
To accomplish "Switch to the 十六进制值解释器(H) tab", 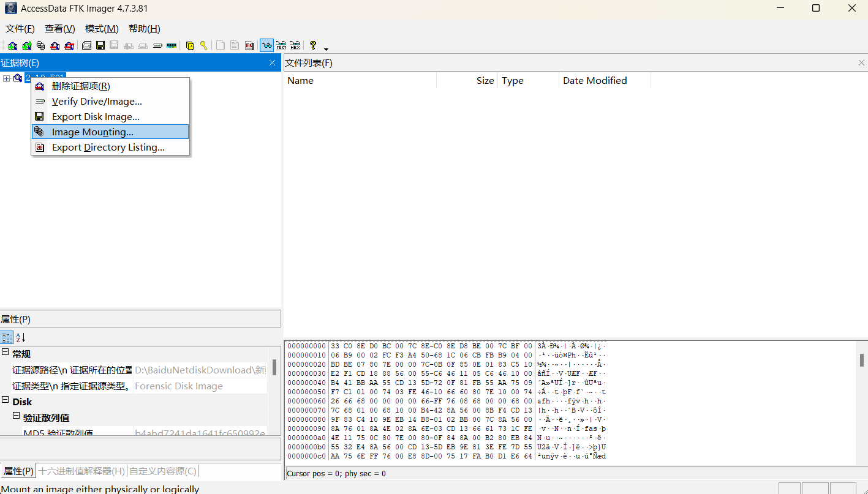I will click(81, 471).
